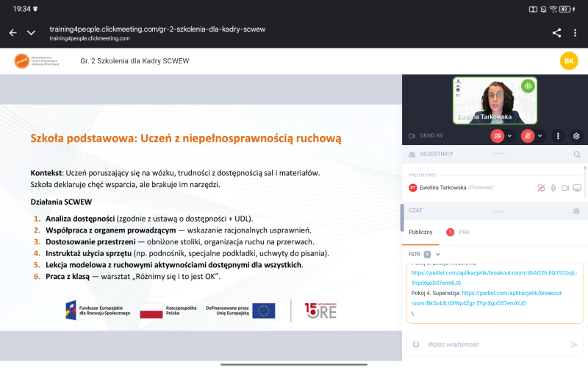Open the emoji picker in chat
Screen dimensions: 588x368
(x=416, y=344)
